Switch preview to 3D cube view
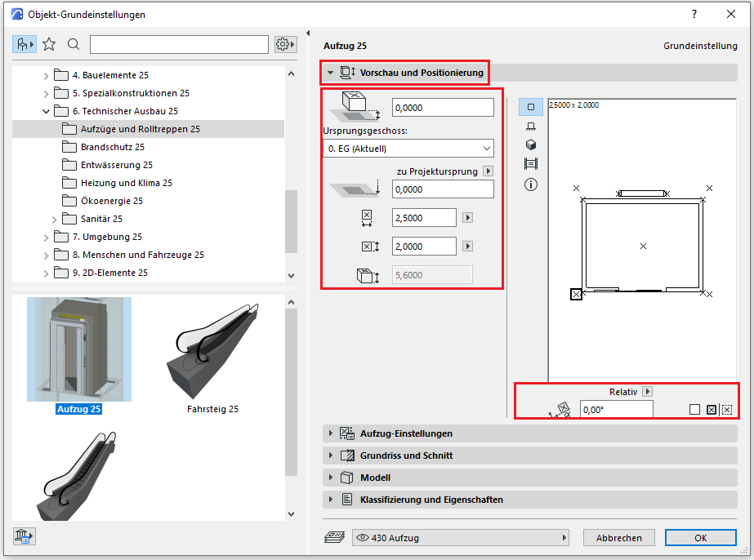Screen dimensions: 754x560 click(x=531, y=144)
